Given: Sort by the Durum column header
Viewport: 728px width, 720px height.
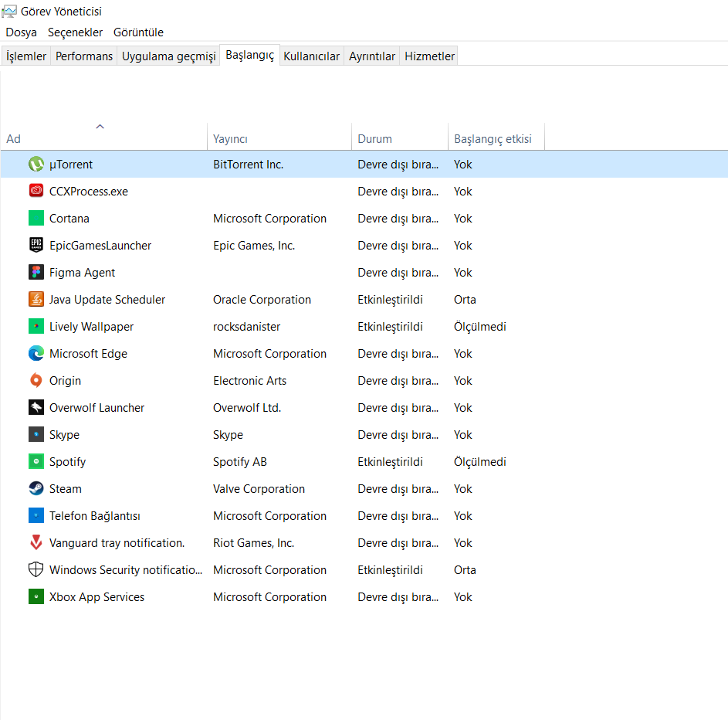Looking at the screenshot, I should [400, 137].
